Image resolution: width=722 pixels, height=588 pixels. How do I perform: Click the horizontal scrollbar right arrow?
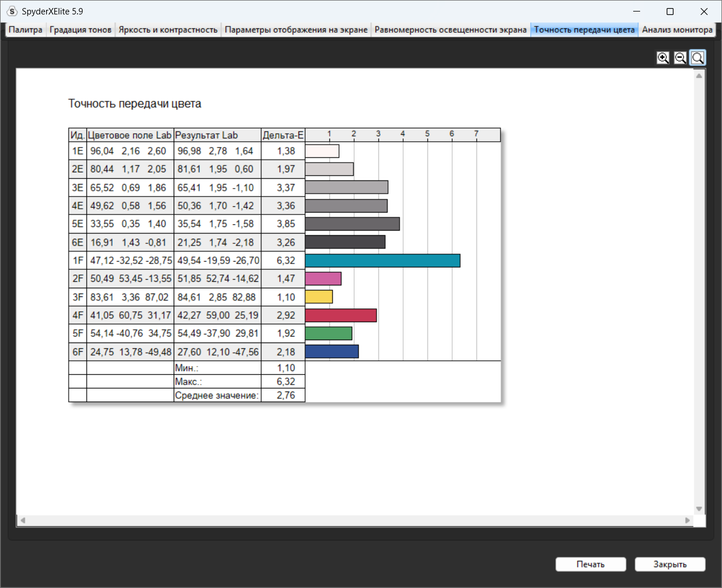click(x=687, y=520)
